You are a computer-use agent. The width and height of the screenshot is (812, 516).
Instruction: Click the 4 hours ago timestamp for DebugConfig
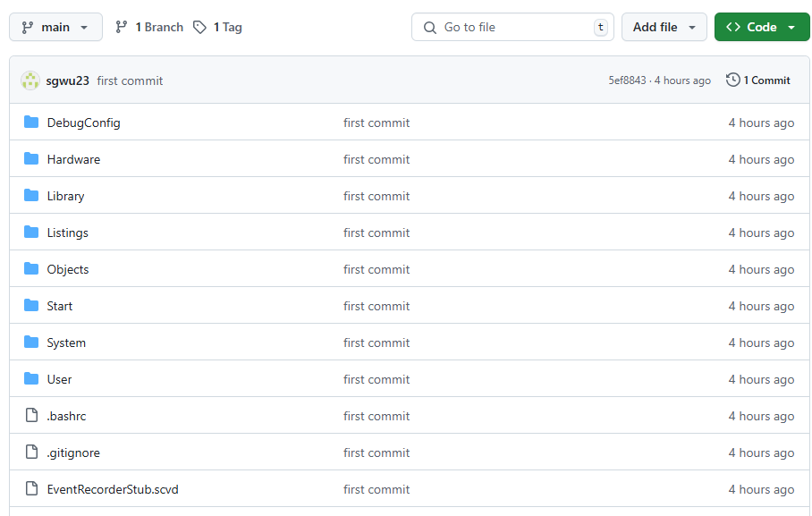pos(761,123)
